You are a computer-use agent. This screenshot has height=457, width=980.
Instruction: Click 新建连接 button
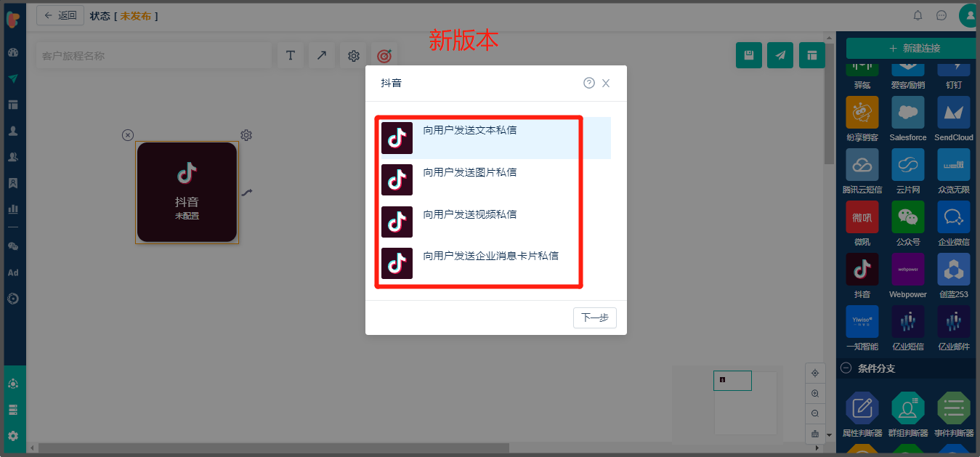[913, 48]
